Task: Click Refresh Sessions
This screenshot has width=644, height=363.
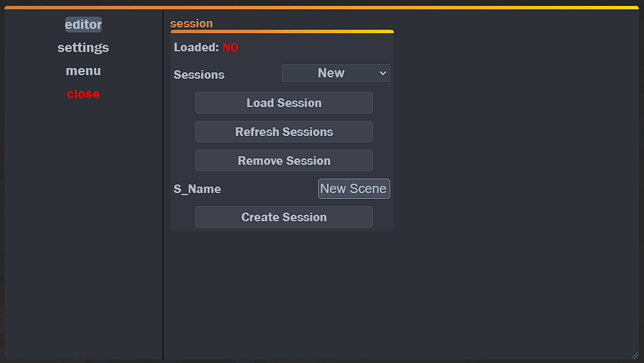Action: pyautogui.click(x=284, y=132)
